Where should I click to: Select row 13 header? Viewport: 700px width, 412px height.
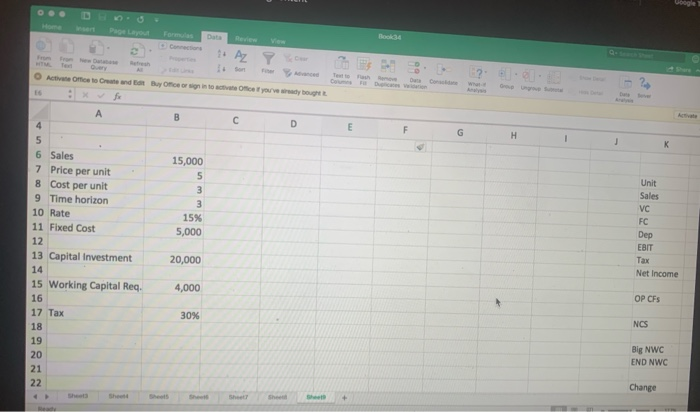(38, 255)
